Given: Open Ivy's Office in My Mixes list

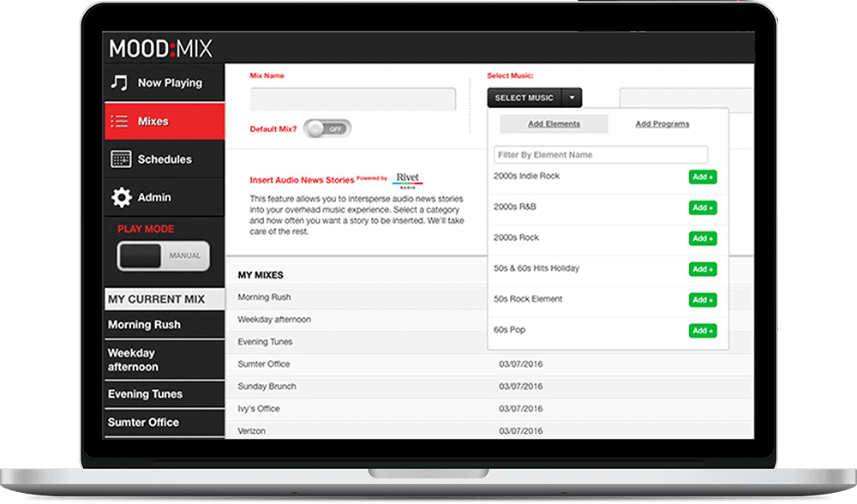Looking at the screenshot, I should (x=259, y=409).
